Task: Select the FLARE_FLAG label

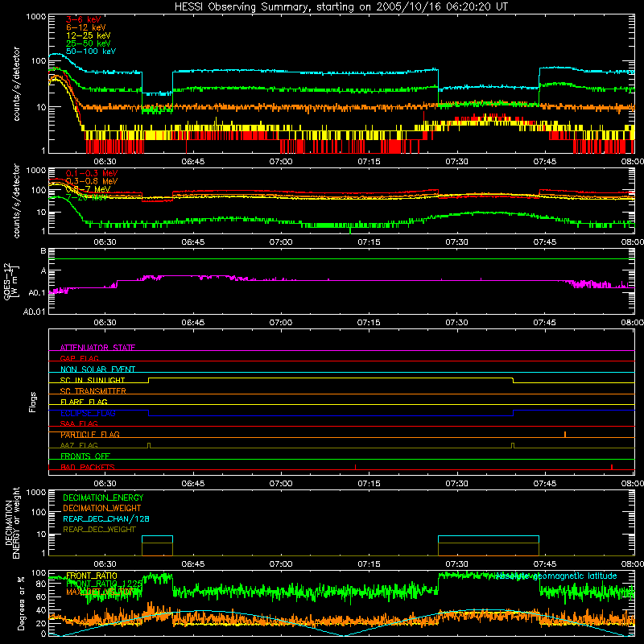Action: click(x=84, y=402)
